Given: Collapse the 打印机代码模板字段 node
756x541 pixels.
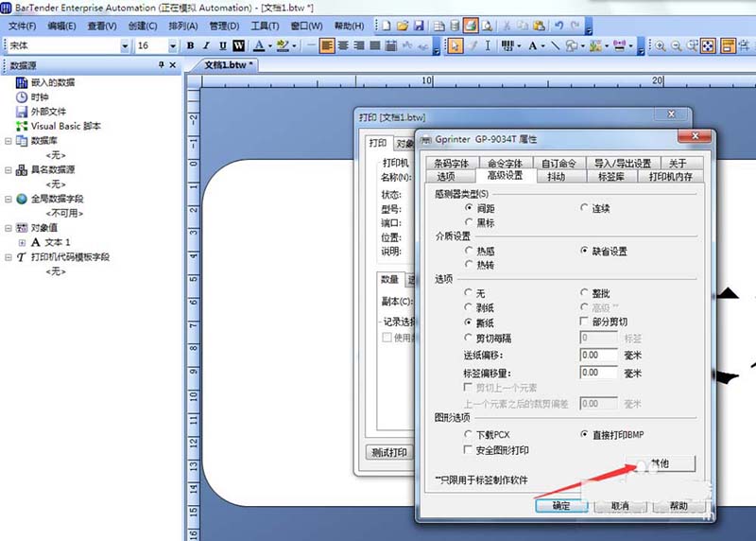Looking at the screenshot, I should point(9,257).
